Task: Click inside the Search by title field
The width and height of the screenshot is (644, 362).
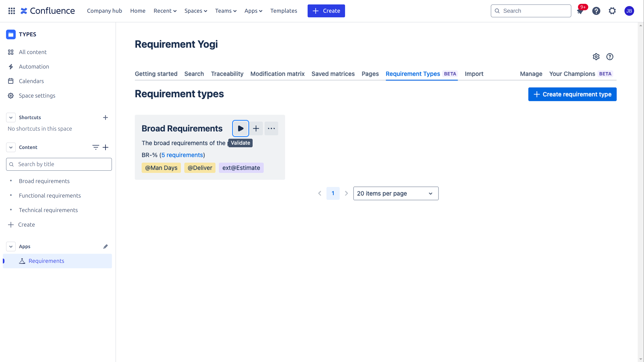Action: (59, 164)
